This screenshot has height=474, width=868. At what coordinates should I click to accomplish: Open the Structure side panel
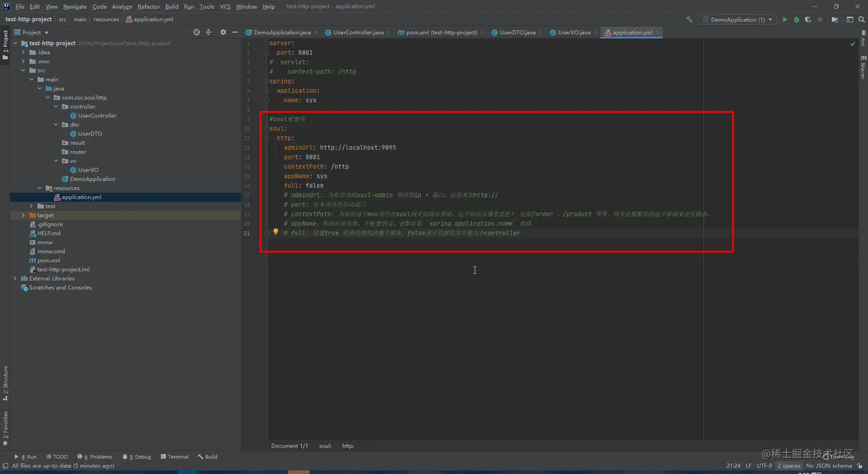pyautogui.click(x=5, y=383)
